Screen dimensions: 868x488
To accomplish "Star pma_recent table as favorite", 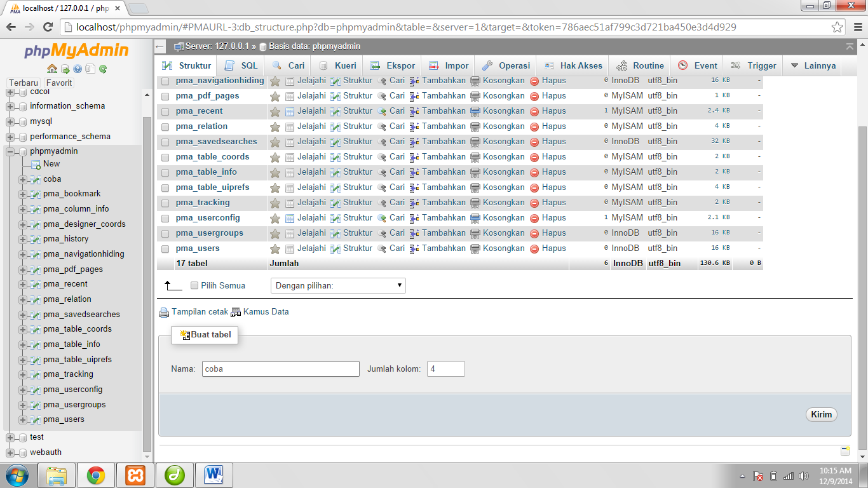I will click(x=275, y=111).
